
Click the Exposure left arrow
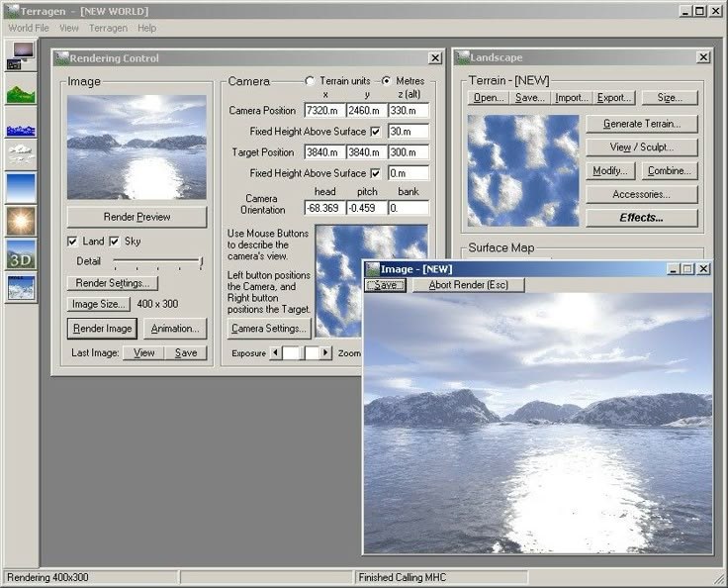pos(275,352)
